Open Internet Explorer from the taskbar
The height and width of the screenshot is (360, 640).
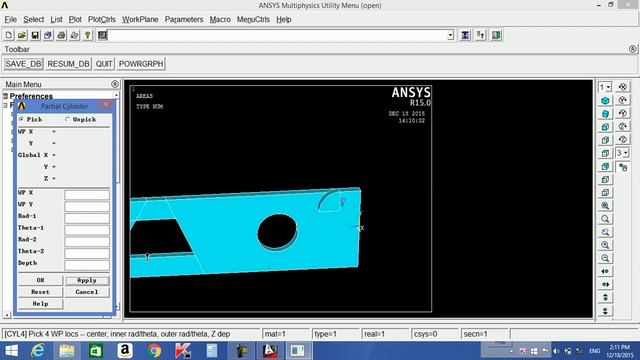click(x=38, y=351)
